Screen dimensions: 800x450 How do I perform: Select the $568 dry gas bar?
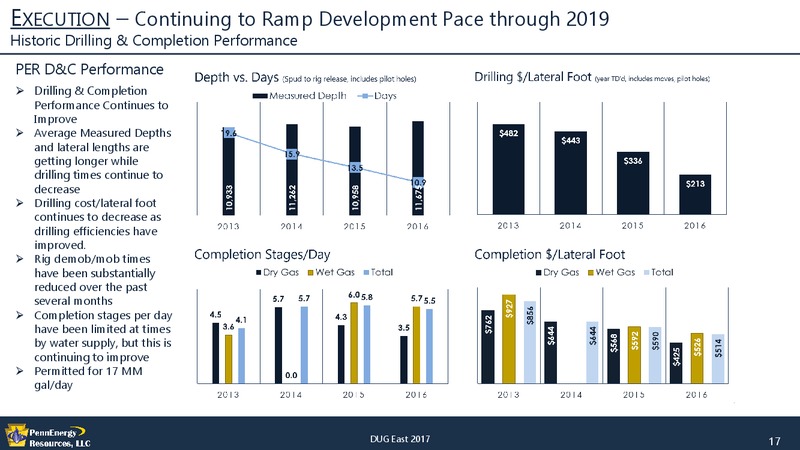[614, 356]
